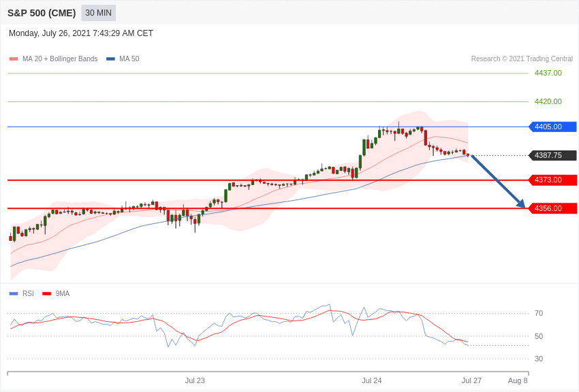This screenshot has height=392, width=579.
Task: Click the black 4387.75 current price tag
Action: [x=553, y=155]
